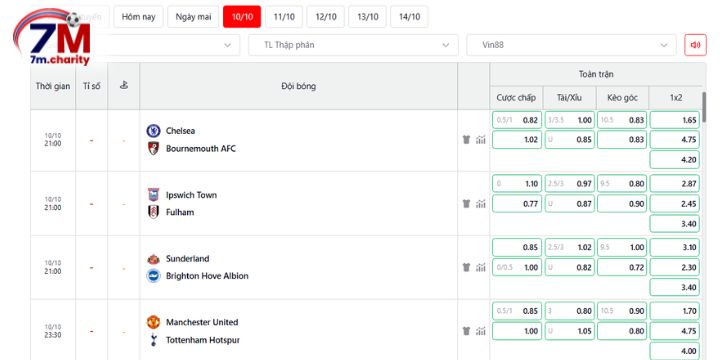Bet Bournemouth handicap at 1.02

click(517, 140)
